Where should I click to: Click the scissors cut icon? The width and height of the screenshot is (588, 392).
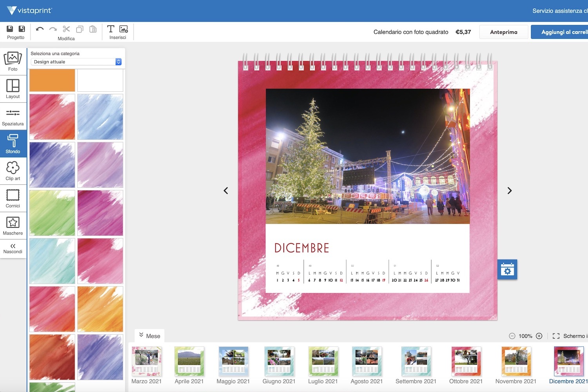tap(66, 29)
